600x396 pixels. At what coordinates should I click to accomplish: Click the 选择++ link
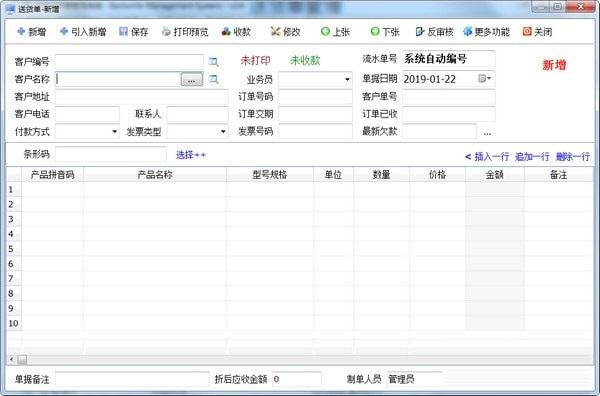pyautogui.click(x=191, y=155)
